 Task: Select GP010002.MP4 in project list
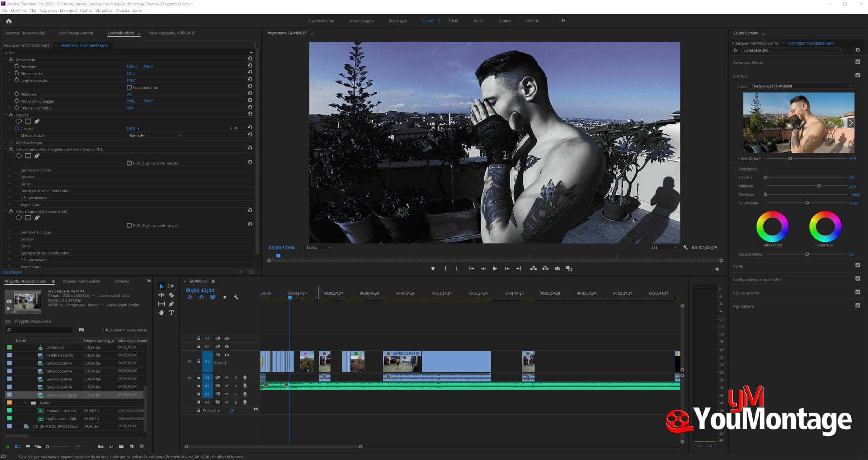point(59,363)
